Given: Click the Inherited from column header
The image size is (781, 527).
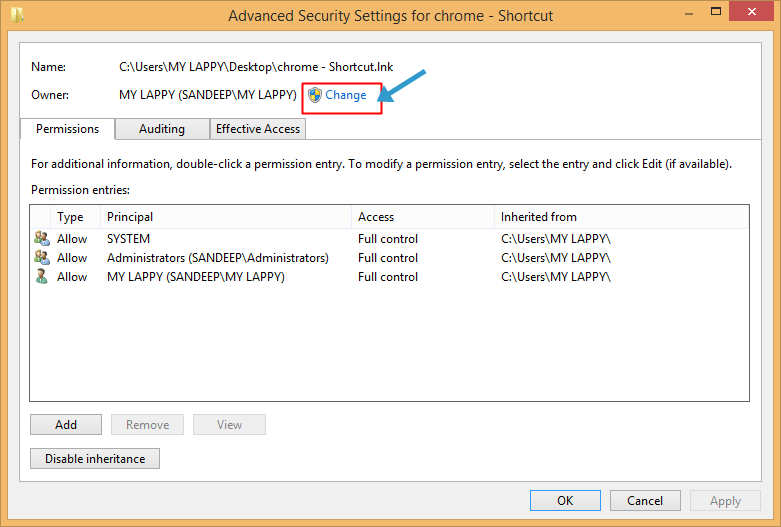Looking at the screenshot, I should click(x=622, y=217).
